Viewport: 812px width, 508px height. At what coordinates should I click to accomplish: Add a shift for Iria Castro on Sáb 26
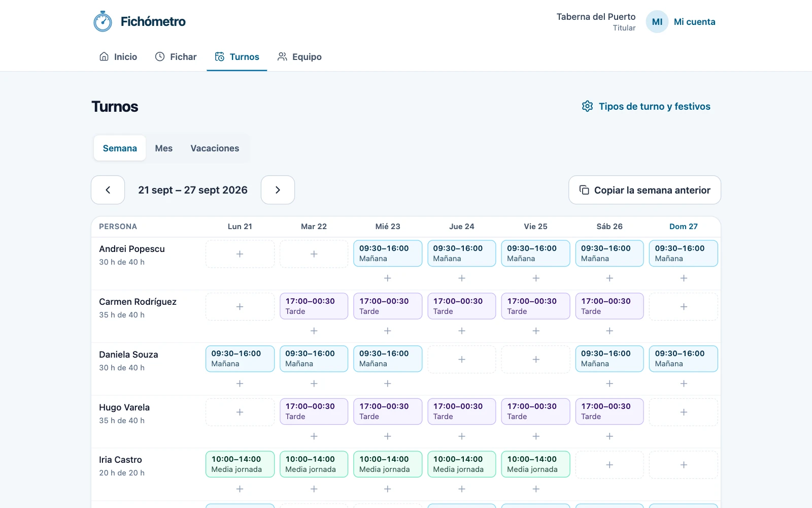[610, 465]
